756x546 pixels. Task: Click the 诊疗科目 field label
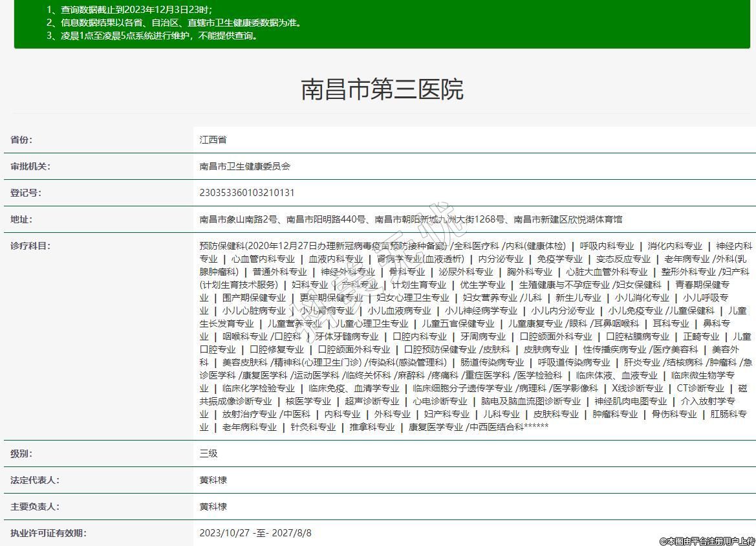point(30,246)
